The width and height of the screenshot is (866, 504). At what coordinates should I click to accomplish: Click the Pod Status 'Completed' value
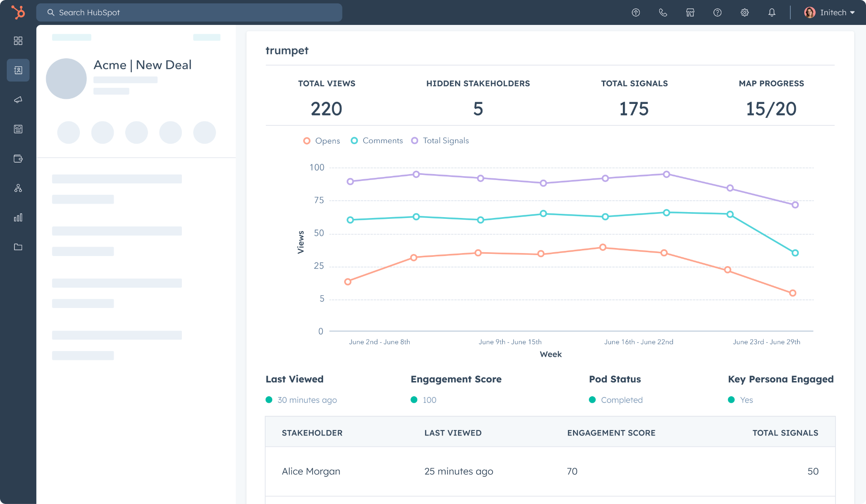point(622,400)
